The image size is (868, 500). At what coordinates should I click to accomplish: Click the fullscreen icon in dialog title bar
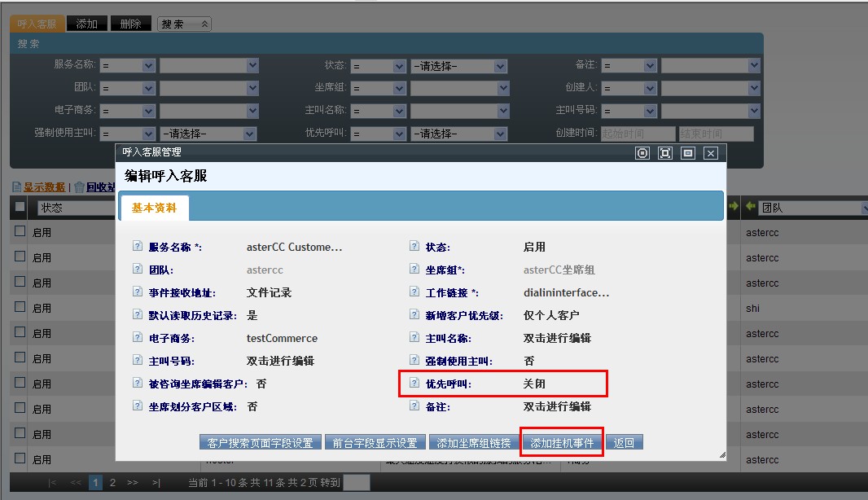[665, 153]
